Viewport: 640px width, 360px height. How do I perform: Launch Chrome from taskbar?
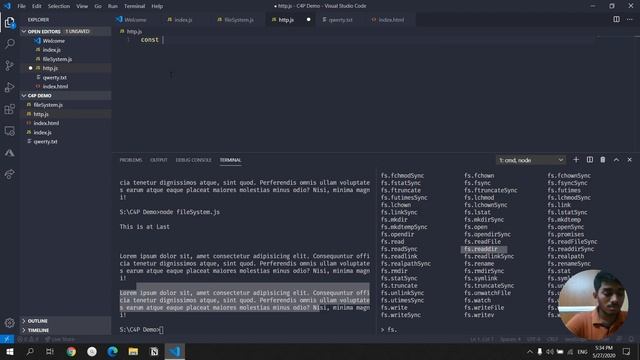coord(71,351)
